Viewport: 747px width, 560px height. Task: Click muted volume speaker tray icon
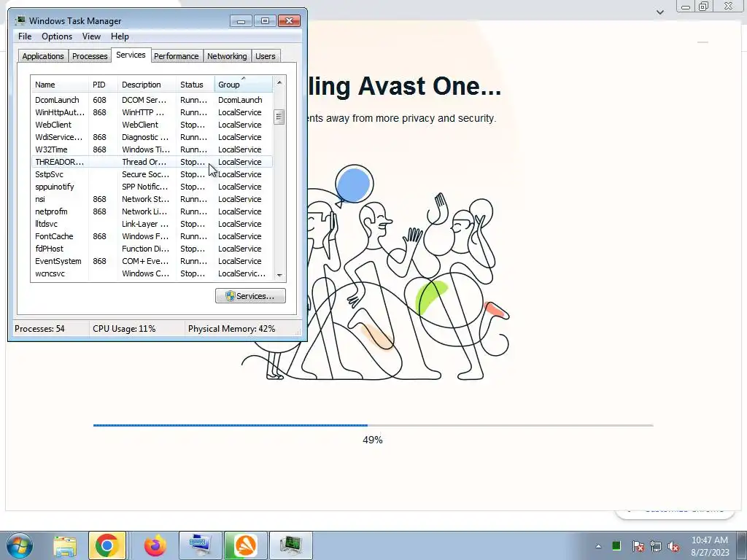point(673,546)
